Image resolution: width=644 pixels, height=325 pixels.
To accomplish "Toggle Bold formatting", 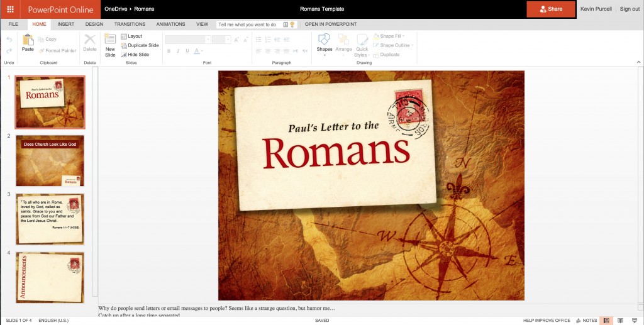I will (169, 51).
